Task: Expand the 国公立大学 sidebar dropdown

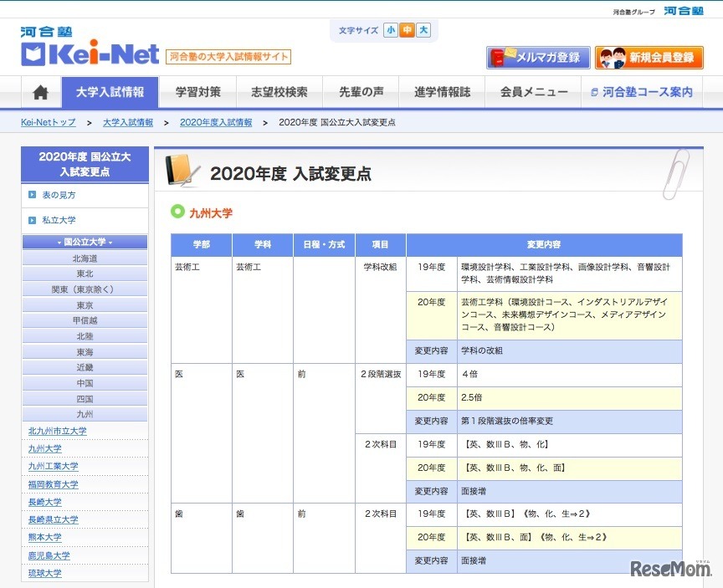Action: coord(84,242)
